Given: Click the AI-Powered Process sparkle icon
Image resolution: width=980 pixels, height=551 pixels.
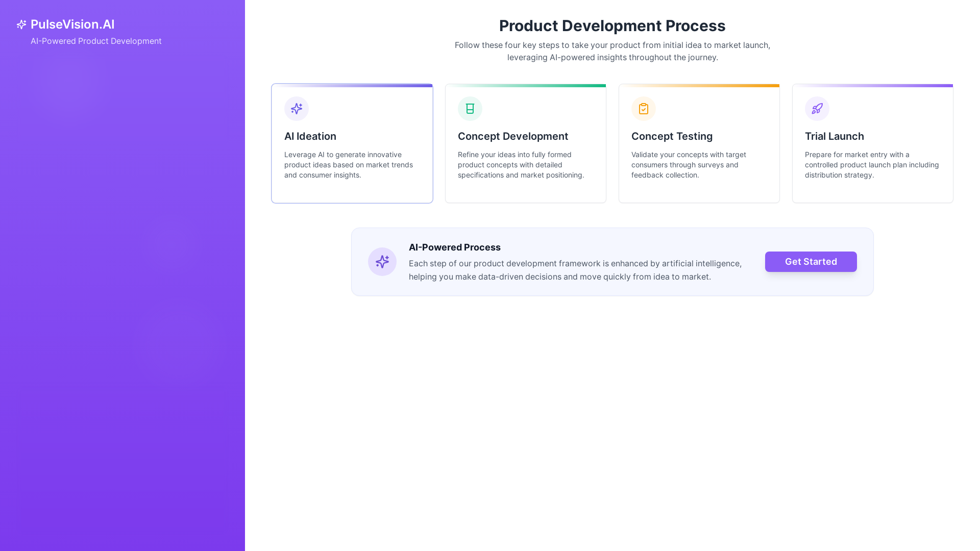Looking at the screenshot, I should click(x=382, y=262).
